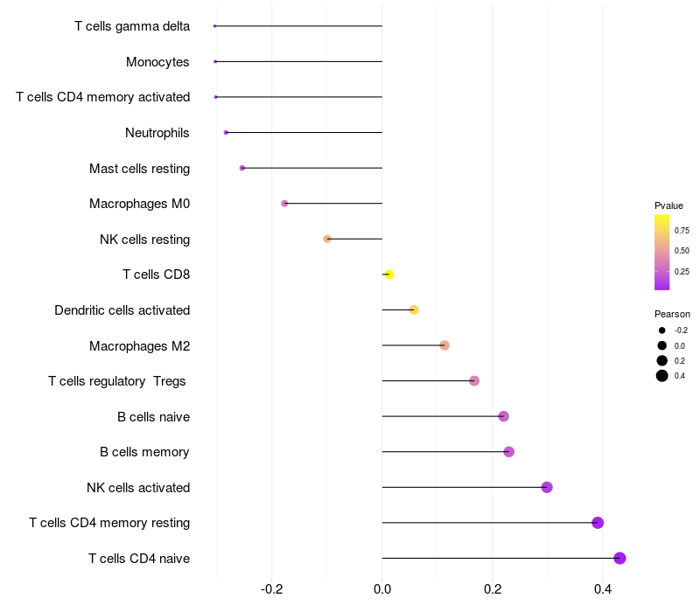The width and height of the screenshot is (700, 612).
Task: Click the Pearson 0.0 legend circle
Action: (662, 345)
